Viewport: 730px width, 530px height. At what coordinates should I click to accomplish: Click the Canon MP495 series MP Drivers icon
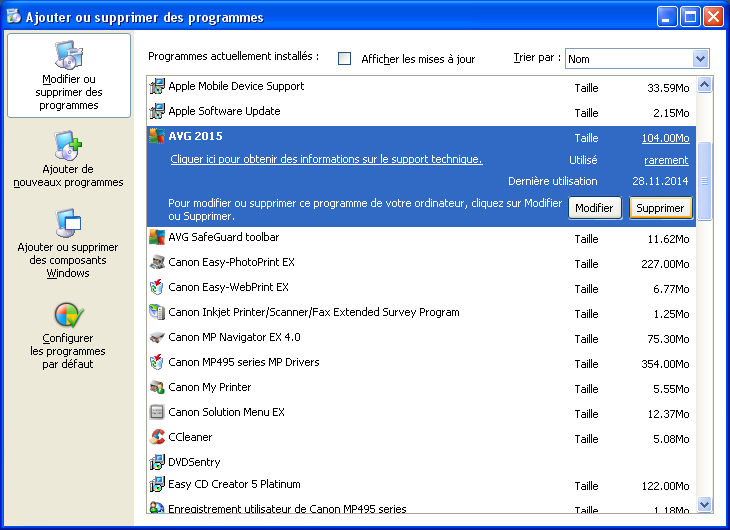coord(157,362)
